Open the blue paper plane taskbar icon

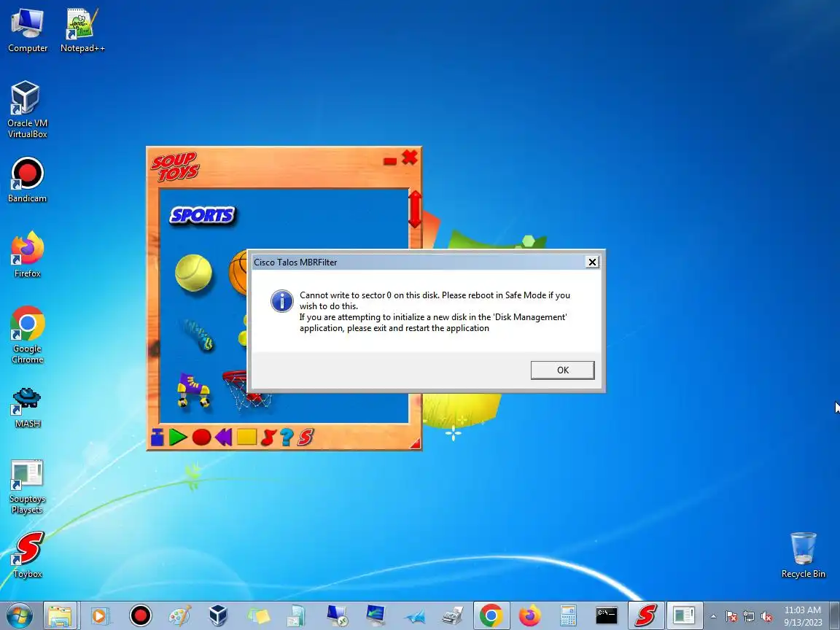[x=414, y=615]
